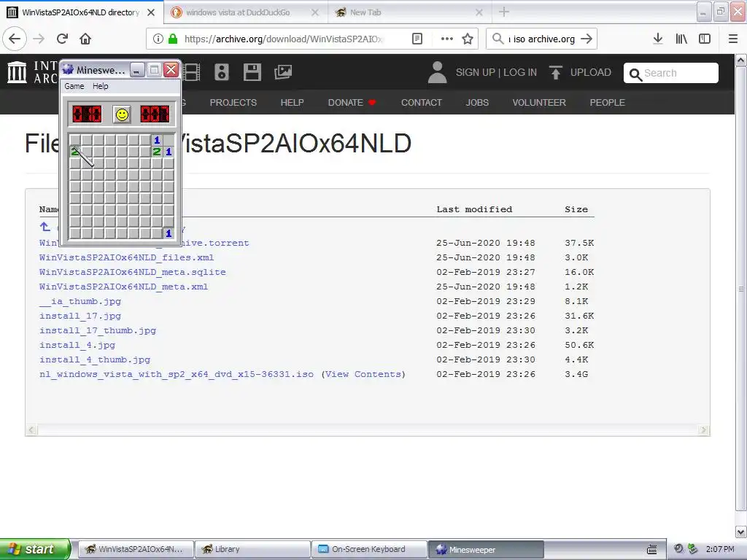This screenshot has height=560, width=747.
Task: Select the WinVistaSP2AIOx64NLD directory tab
Action: tap(80, 12)
